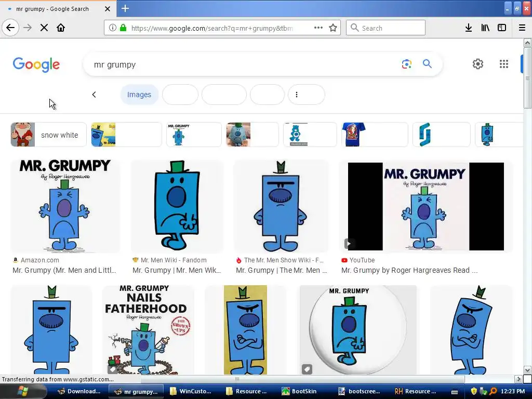This screenshot has width=532, height=399.
Task: Open the Amazon.com Mr. Grumpy book cover image
Action: pos(65,206)
